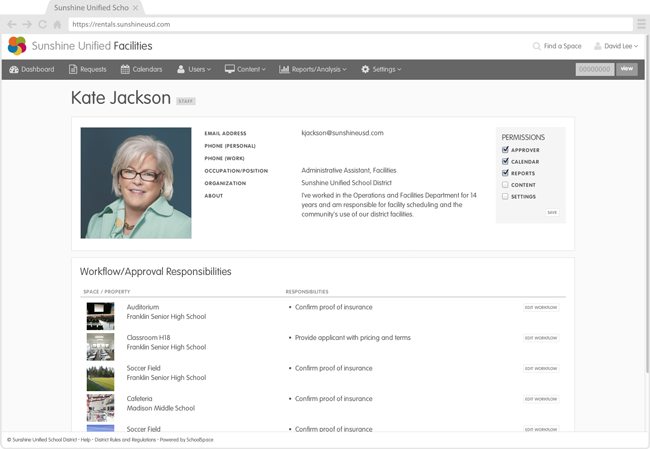Click the View button in navbar

click(x=627, y=69)
